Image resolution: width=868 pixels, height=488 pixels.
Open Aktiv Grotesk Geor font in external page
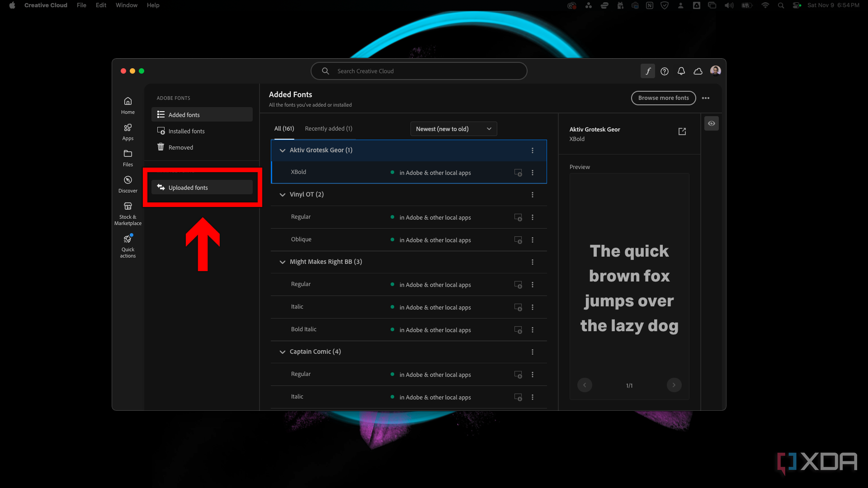682,131
